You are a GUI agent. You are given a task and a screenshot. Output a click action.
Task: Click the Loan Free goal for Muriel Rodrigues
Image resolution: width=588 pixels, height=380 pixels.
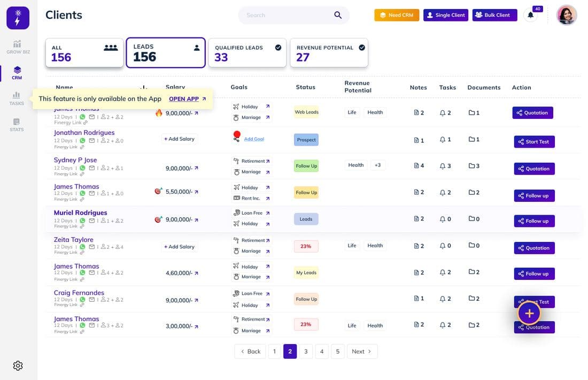click(x=252, y=213)
